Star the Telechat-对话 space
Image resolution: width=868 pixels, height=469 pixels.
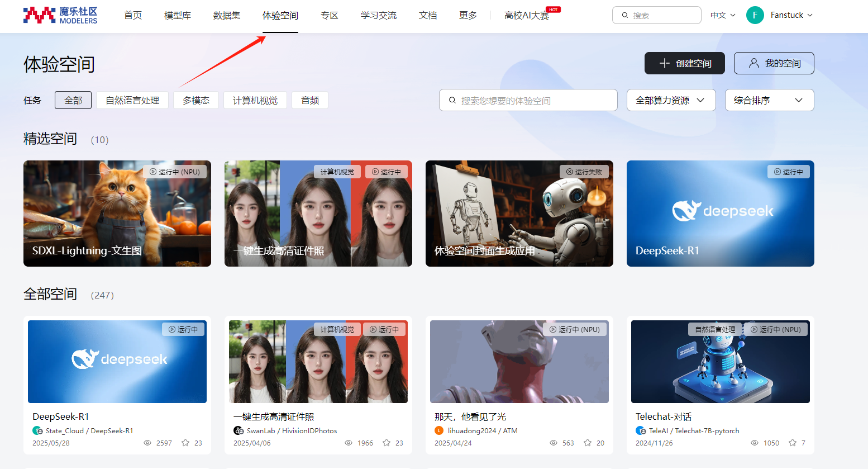click(793, 443)
